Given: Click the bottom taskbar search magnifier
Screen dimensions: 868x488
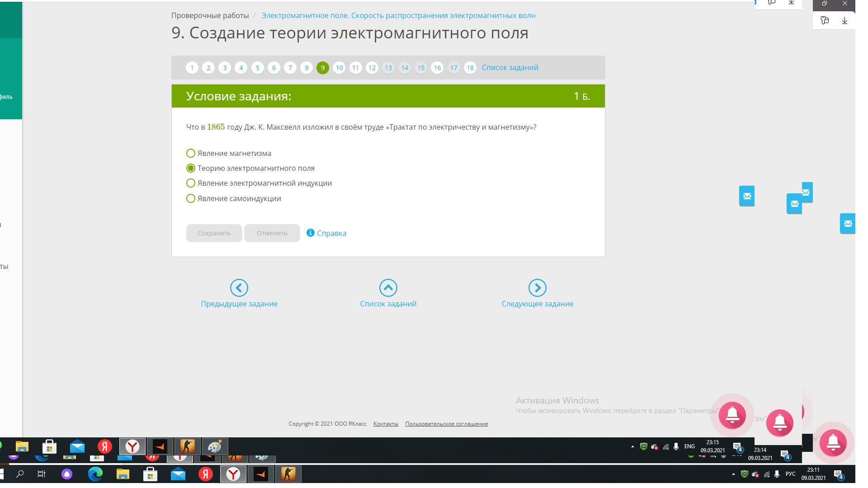Looking at the screenshot, I should coord(20,474).
